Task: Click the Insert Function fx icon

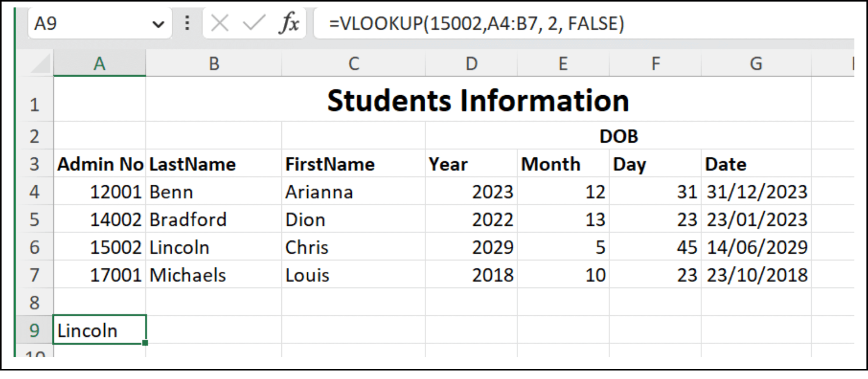Action: (289, 23)
